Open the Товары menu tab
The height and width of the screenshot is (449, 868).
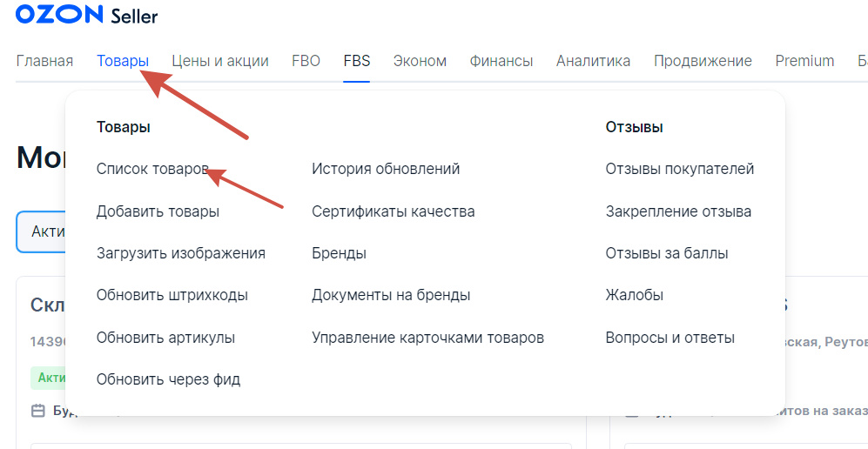pyautogui.click(x=123, y=61)
